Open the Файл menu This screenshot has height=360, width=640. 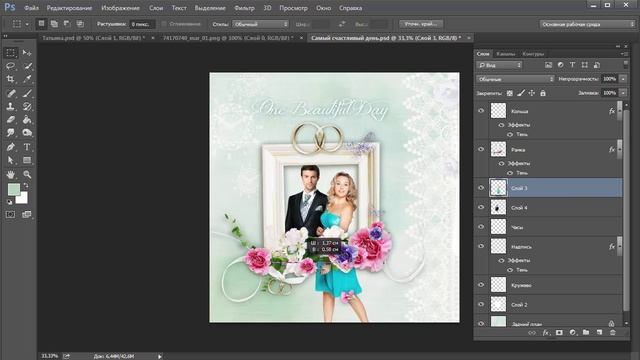click(x=31, y=8)
